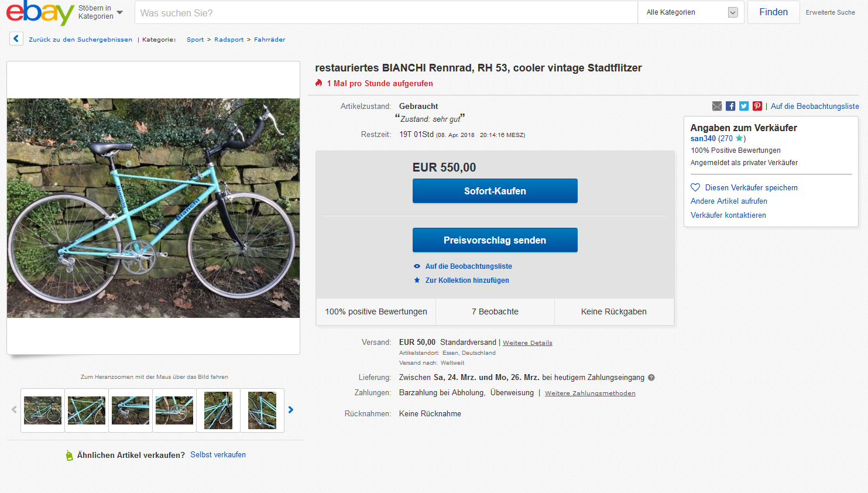The width and height of the screenshot is (868, 493).
Task: Expand Weitere Zahlungsmethoden details
Action: (590, 393)
